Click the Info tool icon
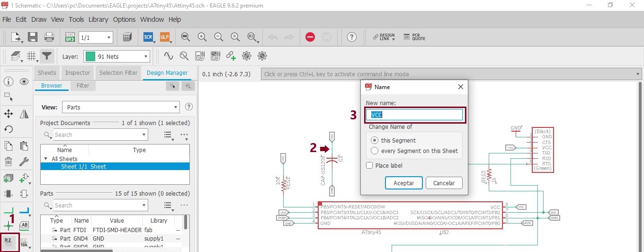 [x=8, y=82]
